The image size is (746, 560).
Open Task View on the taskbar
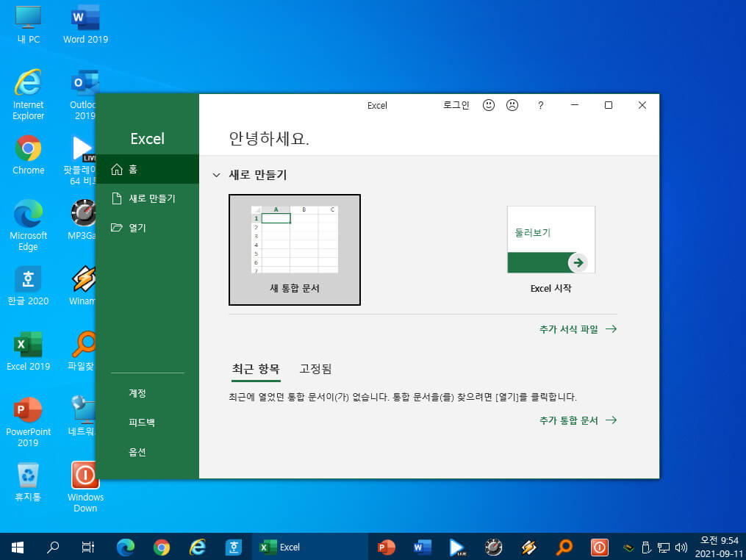pyautogui.click(x=88, y=548)
